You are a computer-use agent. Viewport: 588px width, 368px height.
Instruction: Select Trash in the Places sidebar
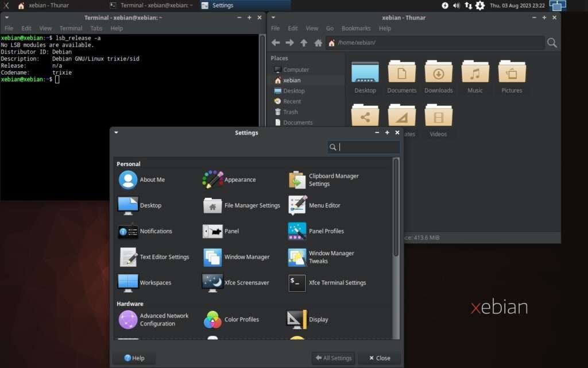pos(290,112)
